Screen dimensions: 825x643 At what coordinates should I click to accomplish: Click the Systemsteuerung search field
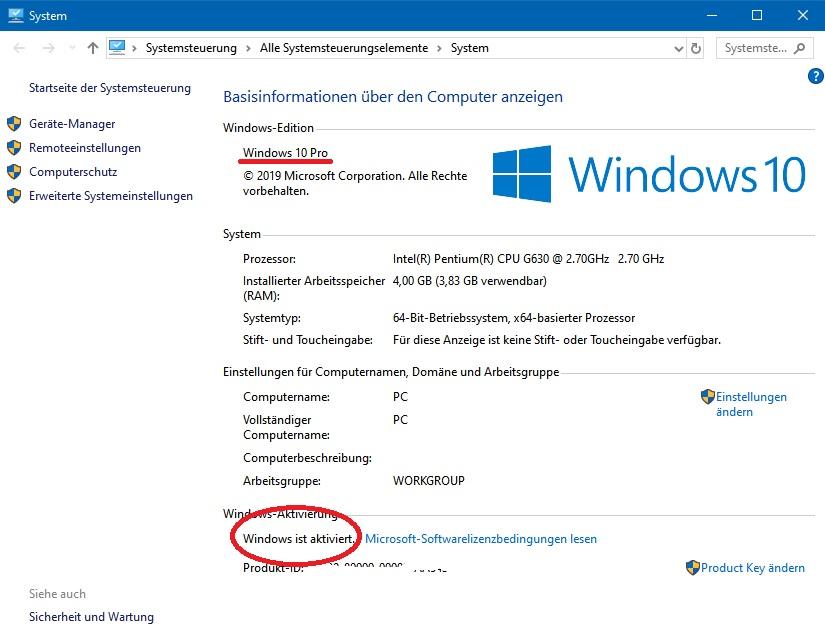(758, 47)
